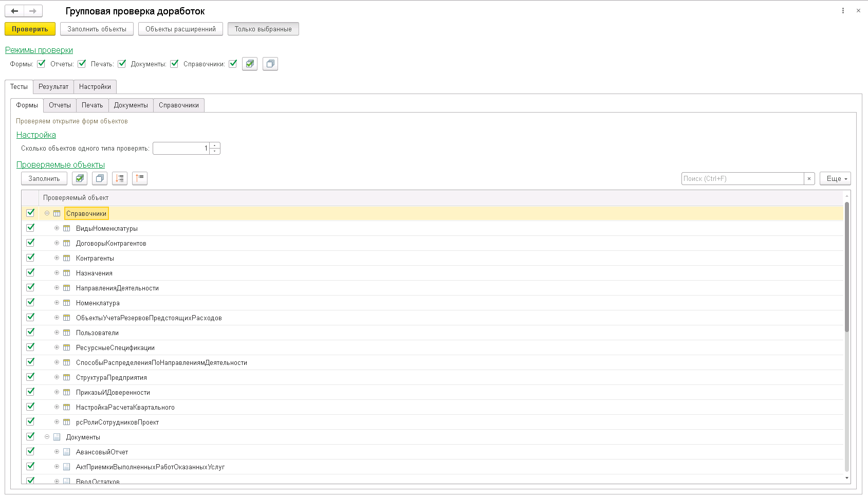Screen dimensions: 868x496
Task: Open the Печать inner tab
Action: coord(93,105)
